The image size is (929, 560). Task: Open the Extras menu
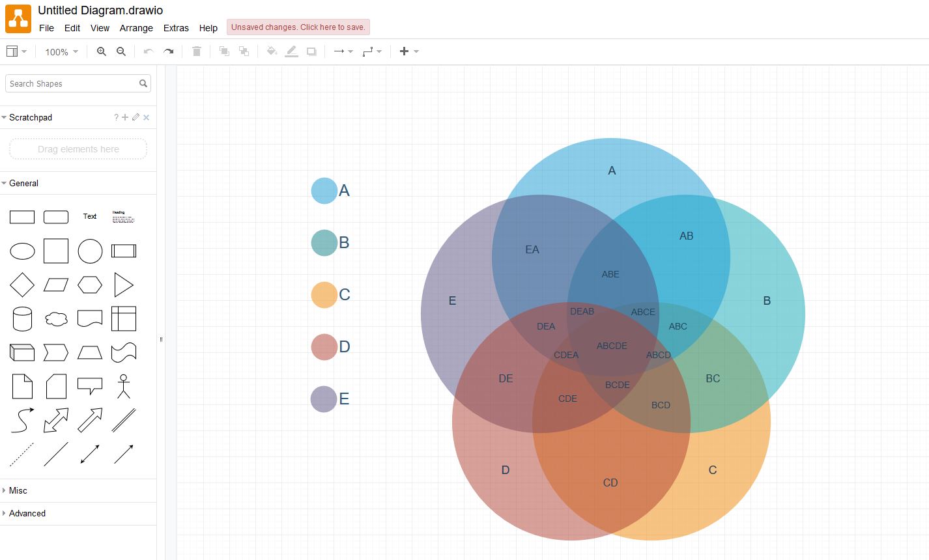coord(176,28)
